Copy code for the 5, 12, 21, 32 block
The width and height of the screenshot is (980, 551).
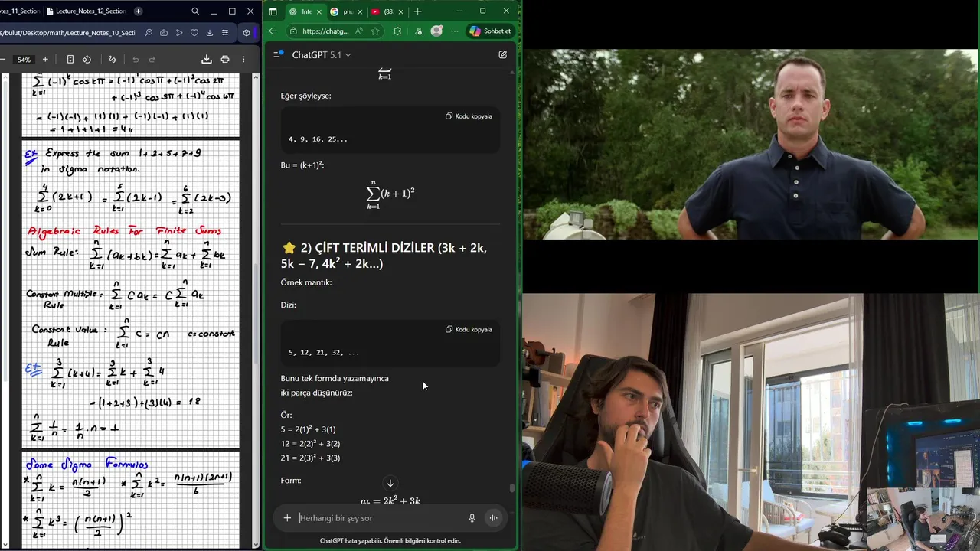[x=469, y=330]
